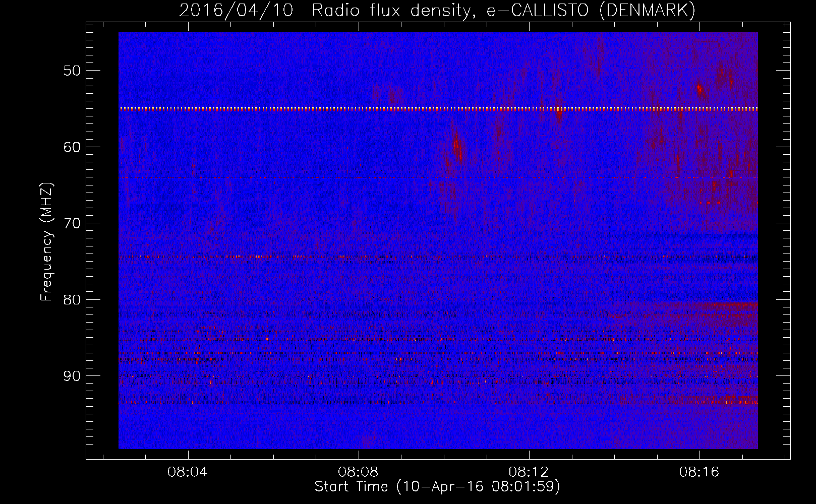The height and width of the screenshot is (504, 816).
Task: Click the 'Frequency (MHZ)' axis label
Action: (46, 241)
